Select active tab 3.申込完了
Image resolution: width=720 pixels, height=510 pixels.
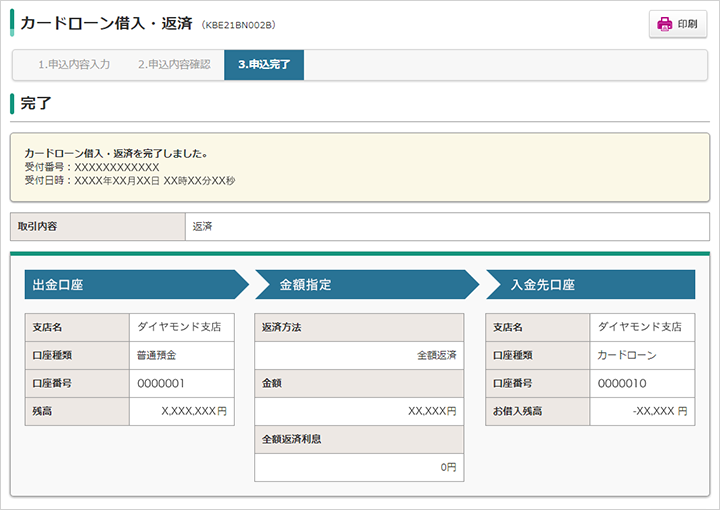pyautogui.click(x=264, y=65)
